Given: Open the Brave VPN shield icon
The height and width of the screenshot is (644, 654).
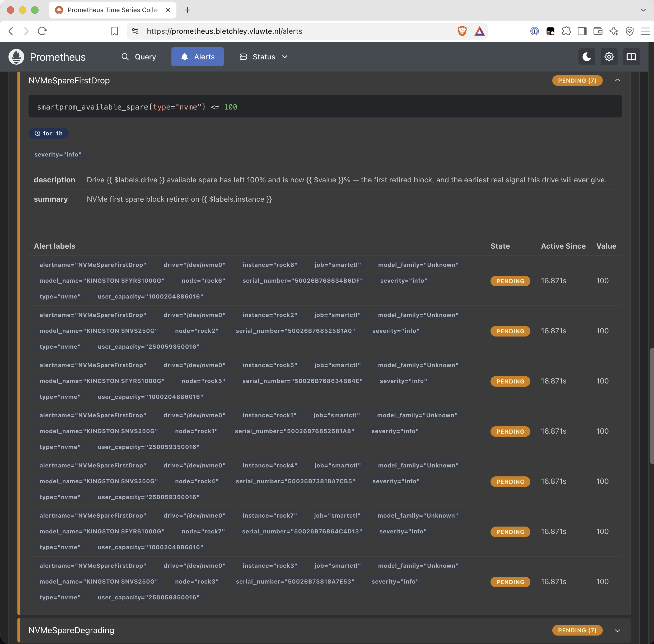Looking at the screenshot, I should coord(630,31).
